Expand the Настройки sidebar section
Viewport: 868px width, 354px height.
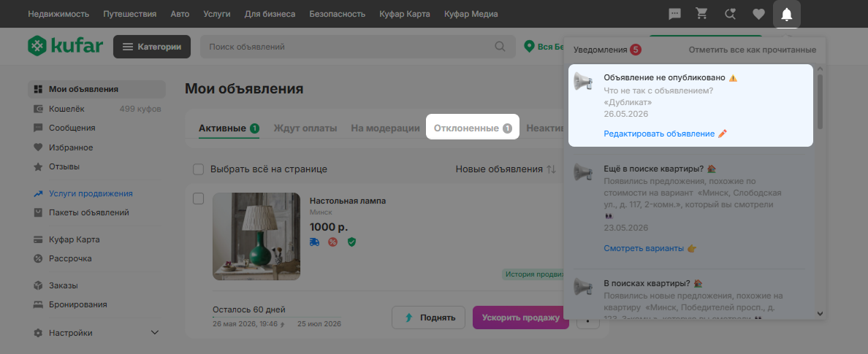click(154, 333)
